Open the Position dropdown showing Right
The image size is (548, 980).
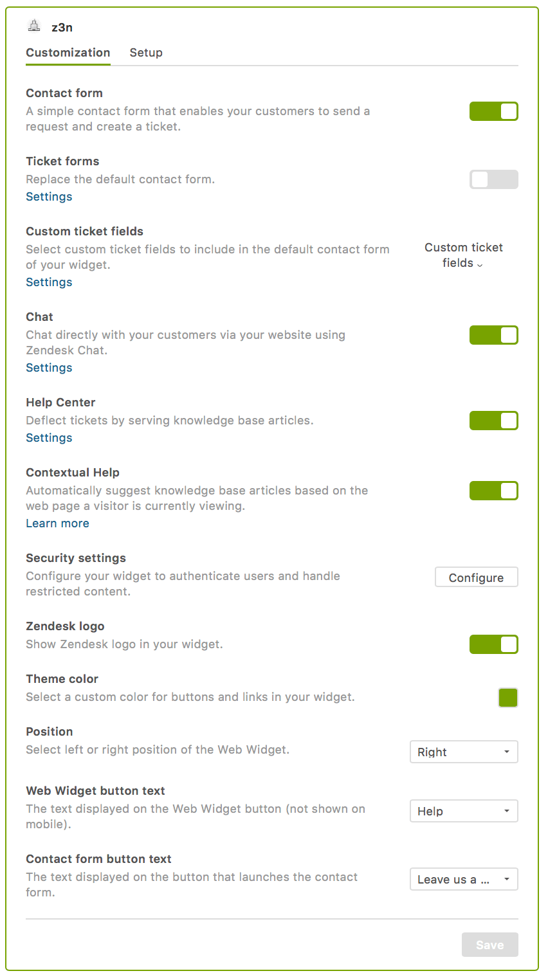coord(463,752)
